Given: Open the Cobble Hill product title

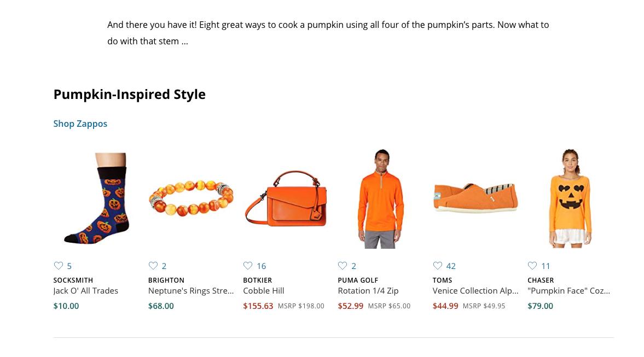Looking at the screenshot, I should tap(264, 291).
